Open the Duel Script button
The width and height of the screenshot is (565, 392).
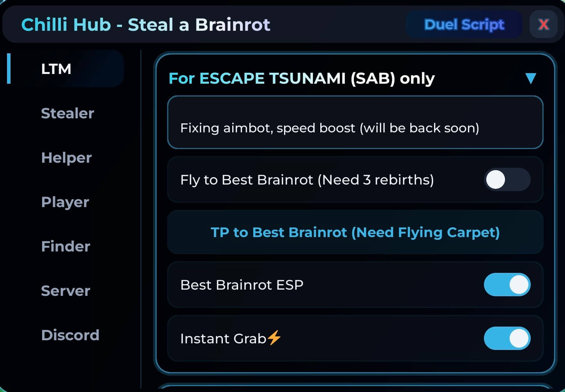click(x=464, y=25)
